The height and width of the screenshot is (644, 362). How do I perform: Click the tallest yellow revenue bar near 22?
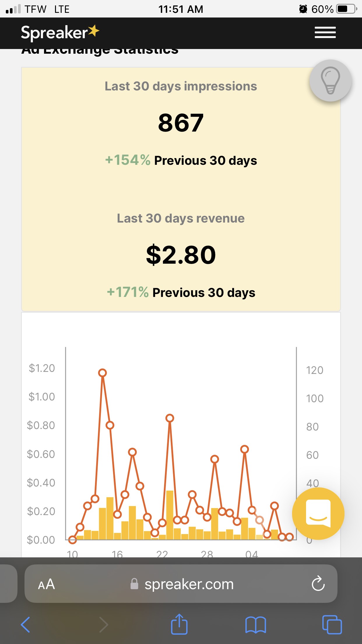pyautogui.click(x=170, y=515)
